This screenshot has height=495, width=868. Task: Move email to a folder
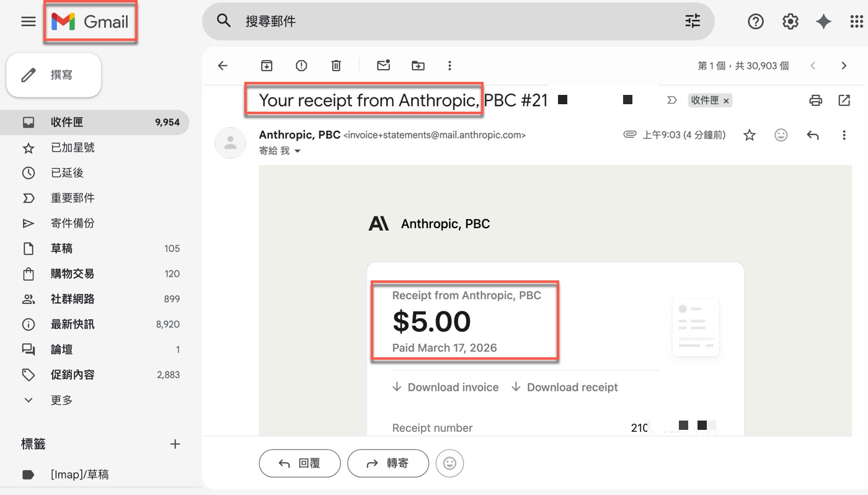418,66
